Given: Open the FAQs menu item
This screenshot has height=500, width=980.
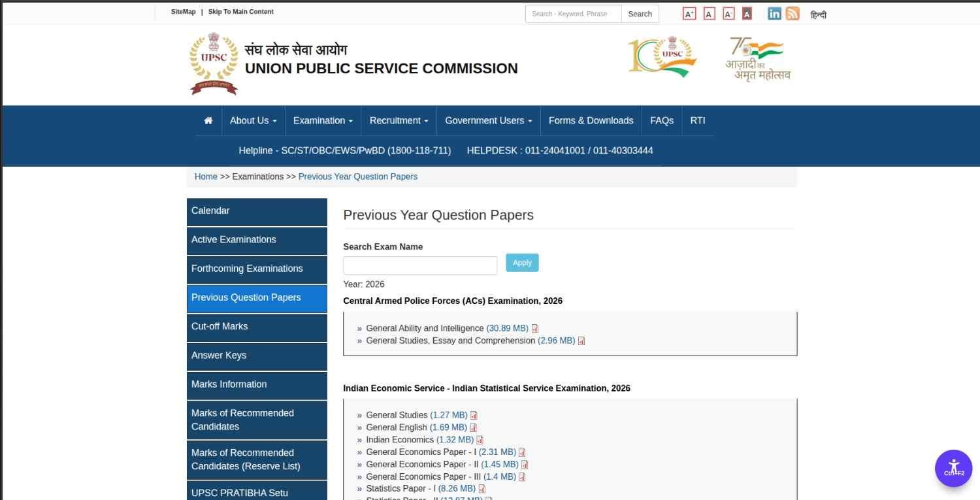Looking at the screenshot, I should click(662, 121).
